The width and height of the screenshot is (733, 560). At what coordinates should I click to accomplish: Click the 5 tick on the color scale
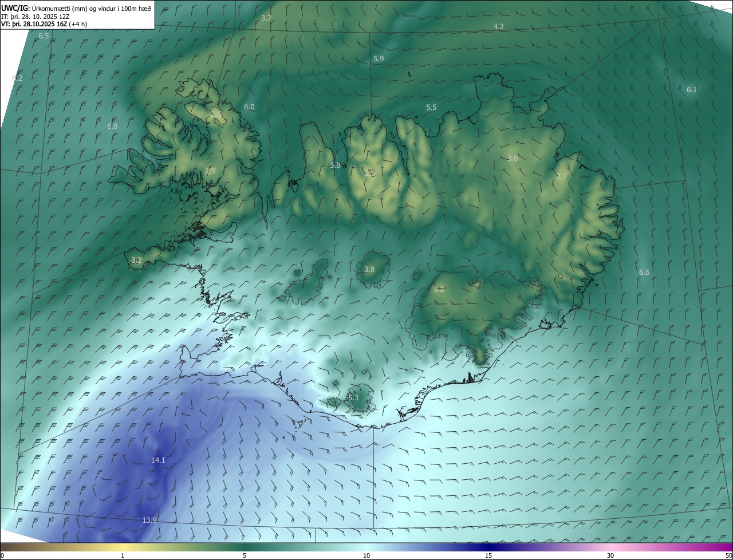click(245, 555)
